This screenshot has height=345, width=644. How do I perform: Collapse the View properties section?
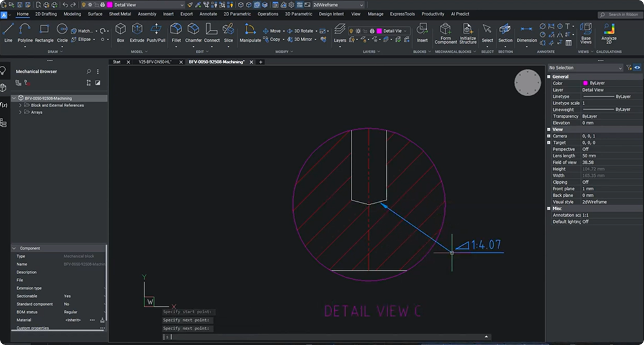[549, 130]
